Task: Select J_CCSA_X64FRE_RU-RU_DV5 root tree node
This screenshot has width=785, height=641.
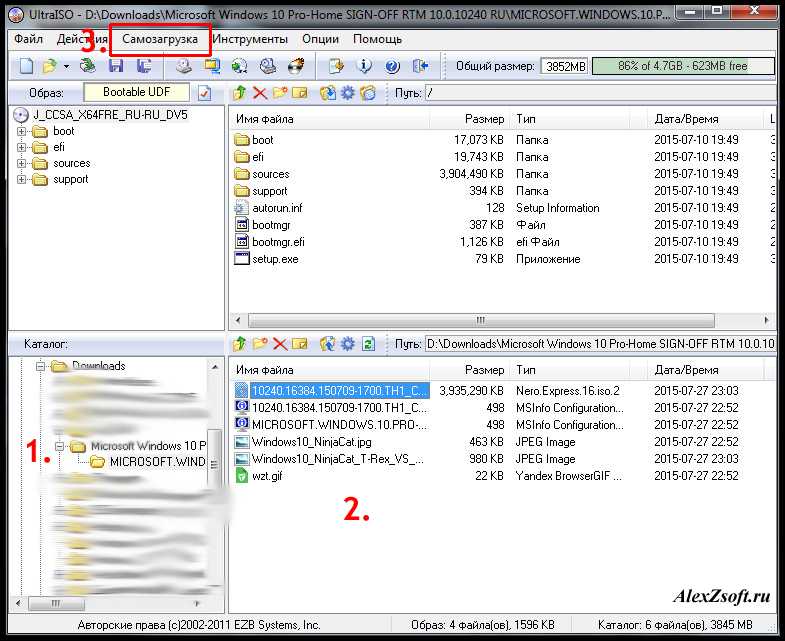Action: tap(110, 115)
